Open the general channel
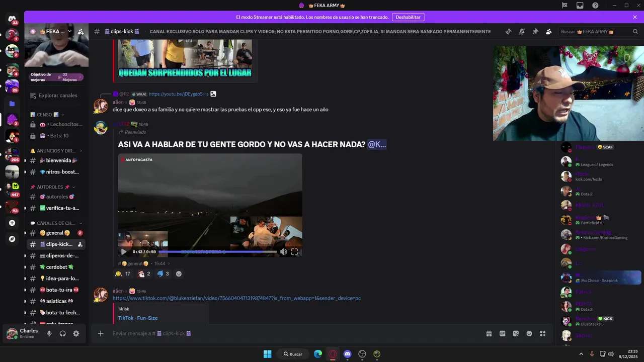 pyautogui.click(x=56, y=233)
